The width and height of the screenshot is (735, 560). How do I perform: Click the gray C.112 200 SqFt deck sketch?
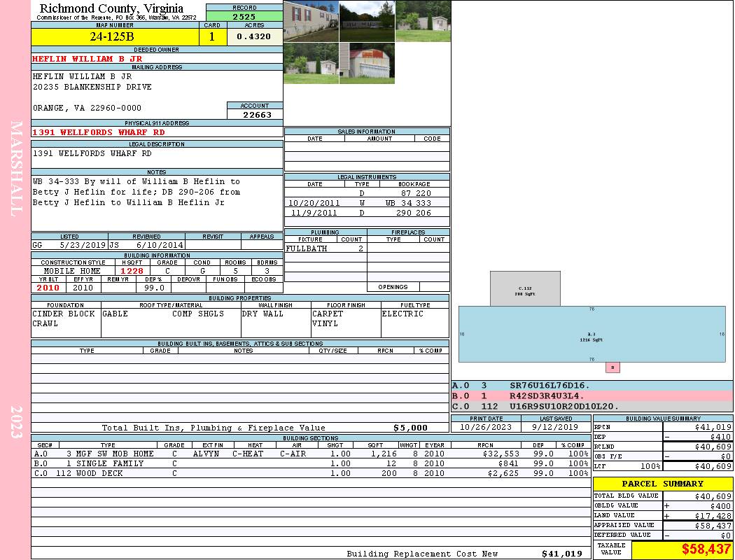[525, 288]
